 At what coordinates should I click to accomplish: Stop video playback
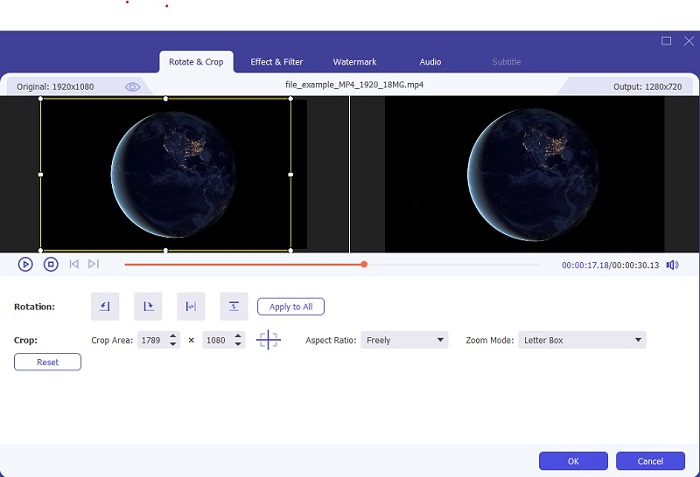(x=51, y=264)
